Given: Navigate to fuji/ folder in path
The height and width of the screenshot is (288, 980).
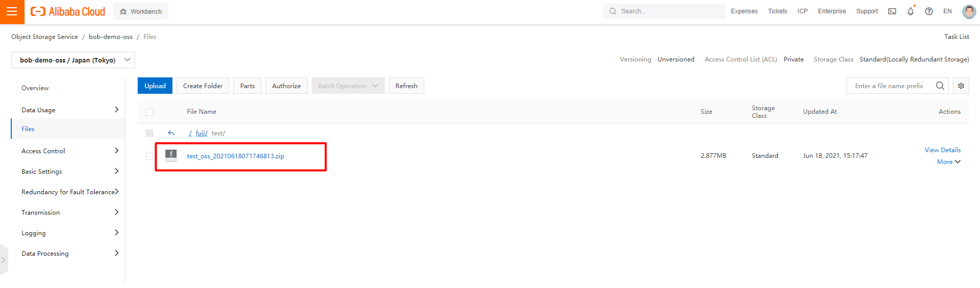Looking at the screenshot, I should click(x=202, y=133).
